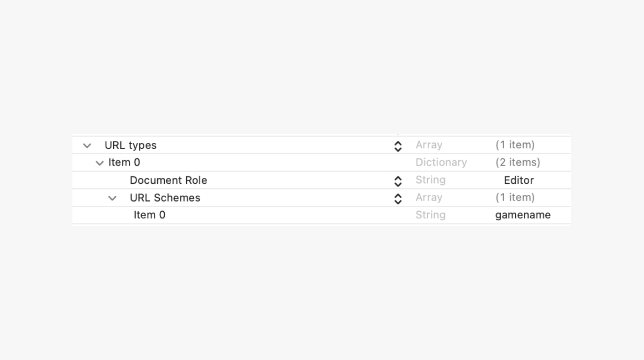Select the URL types key label
Viewport: 644px width, 360px height.
click(x=130, y=145)
